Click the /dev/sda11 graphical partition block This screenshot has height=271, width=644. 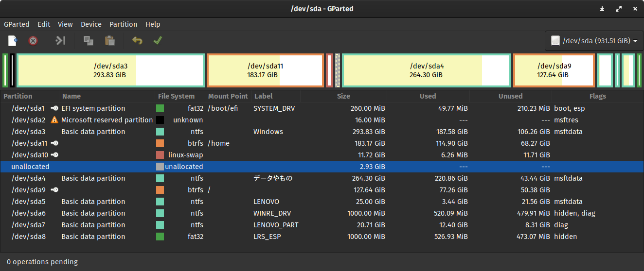pyautogui.click(x=265, y=70)
